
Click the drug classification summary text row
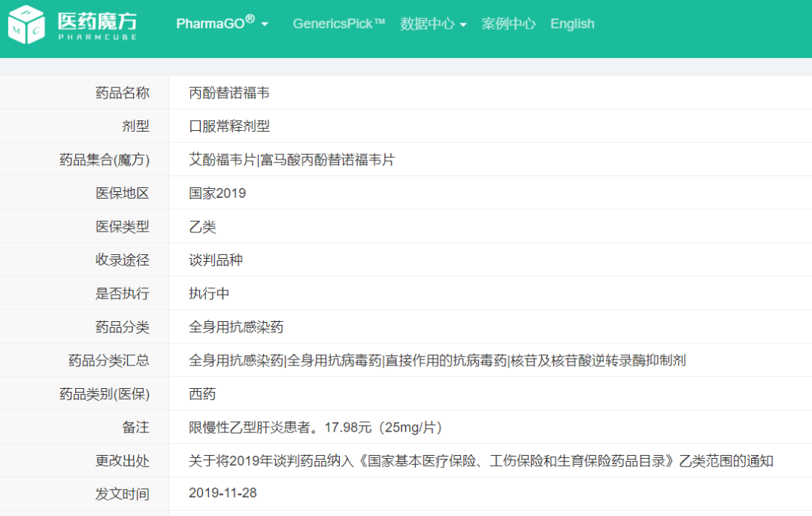[x=437, y=360]
